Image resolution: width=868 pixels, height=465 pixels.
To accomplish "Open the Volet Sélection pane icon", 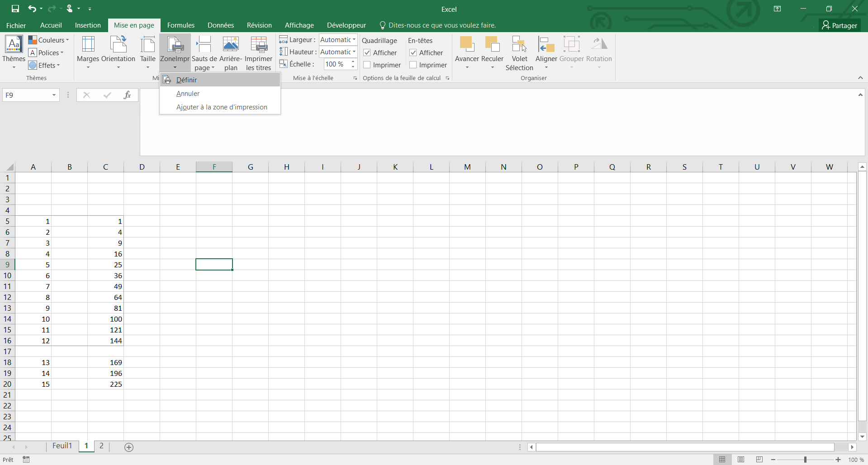I will (519, 44).
